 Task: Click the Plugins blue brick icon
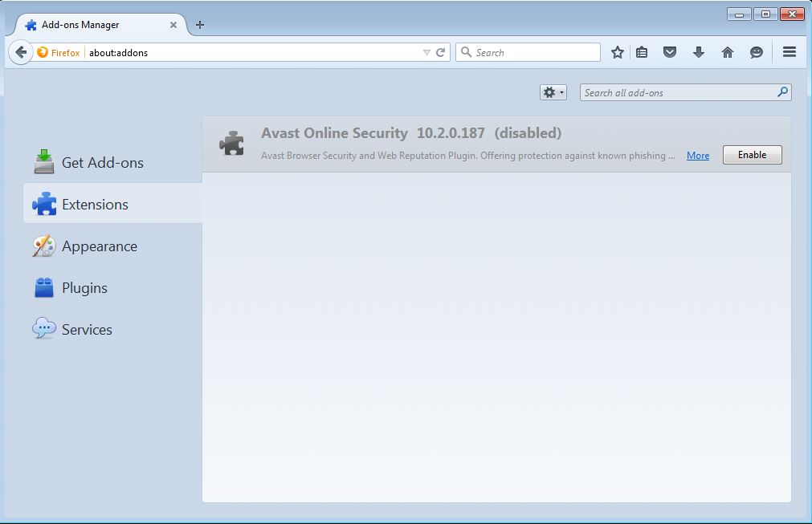click(44, 287)
